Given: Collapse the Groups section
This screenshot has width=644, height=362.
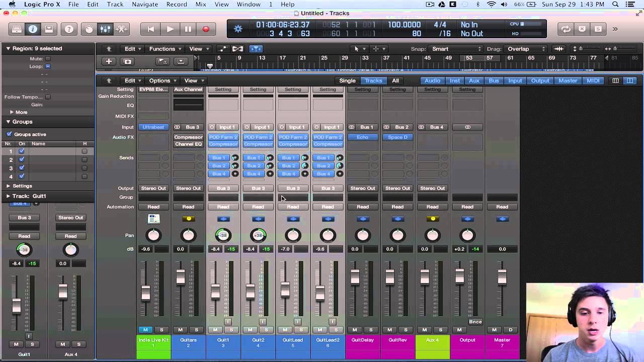Looking at the screenshot, I should (8, 122).
